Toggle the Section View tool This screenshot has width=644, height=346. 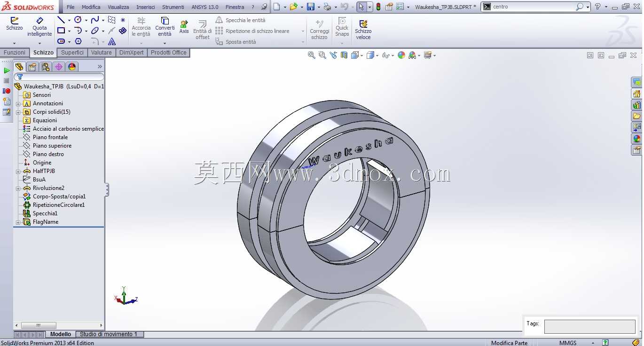344,55
